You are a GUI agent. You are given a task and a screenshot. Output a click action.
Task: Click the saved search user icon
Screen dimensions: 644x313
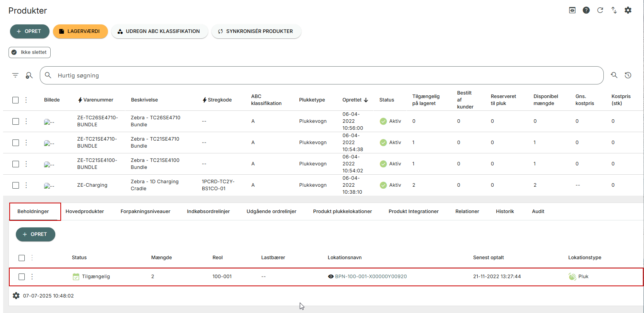[x=29, y=76]
